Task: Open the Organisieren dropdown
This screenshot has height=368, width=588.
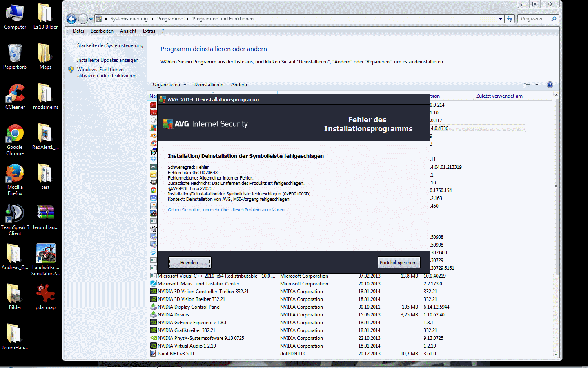Action: (x=169, y=85)
